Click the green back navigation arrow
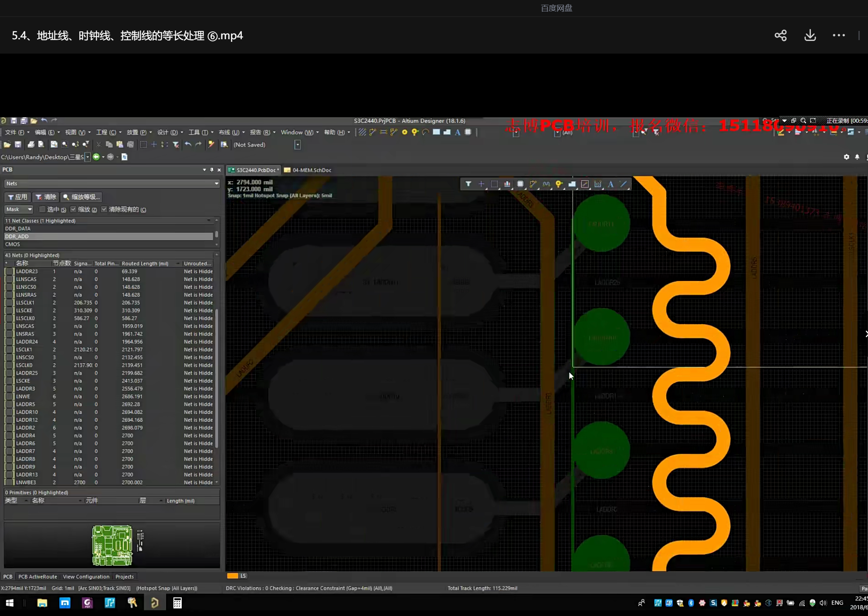The image size is (868, 616). (x=96, y=157)
